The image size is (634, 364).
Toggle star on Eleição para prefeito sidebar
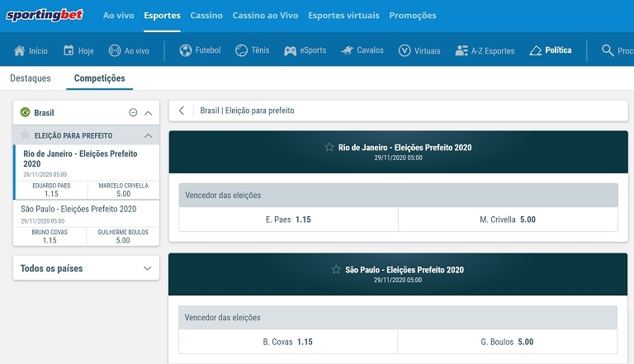tap(26, 135)
